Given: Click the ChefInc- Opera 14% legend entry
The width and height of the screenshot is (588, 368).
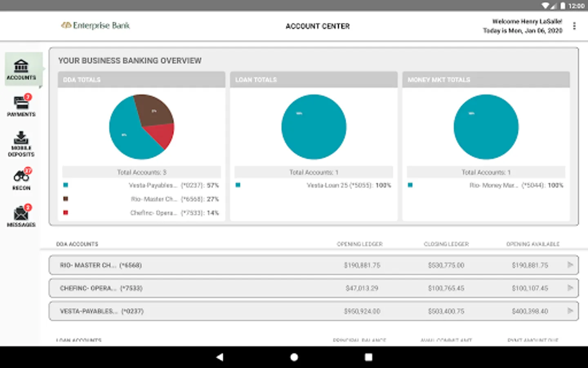Looking at the screenshot, I should (x=174, y=213).
